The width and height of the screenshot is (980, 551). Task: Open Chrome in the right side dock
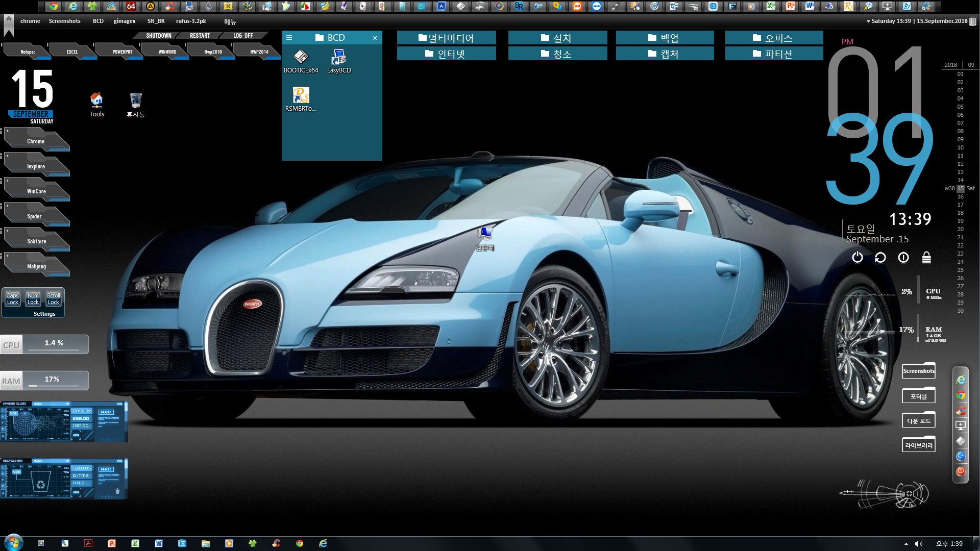pyautogui.click(x=961, y=395)
